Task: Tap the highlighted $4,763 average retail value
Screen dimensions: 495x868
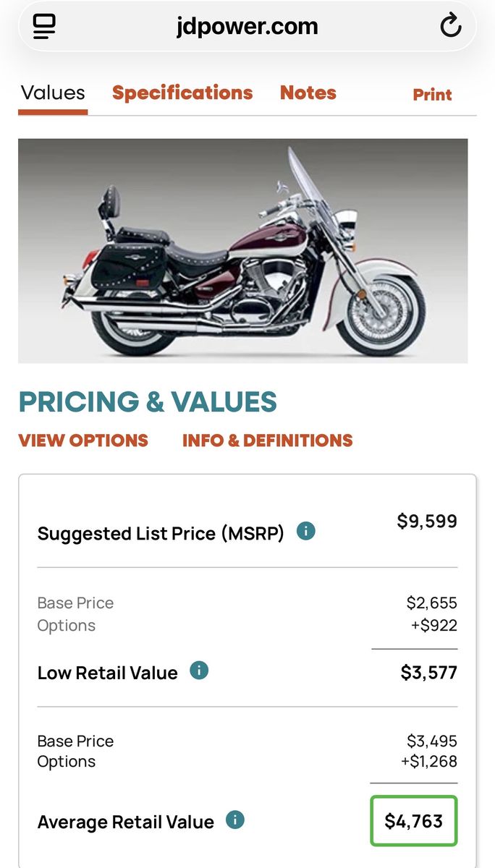Action: pyautogui.click(x=413, y=821)
